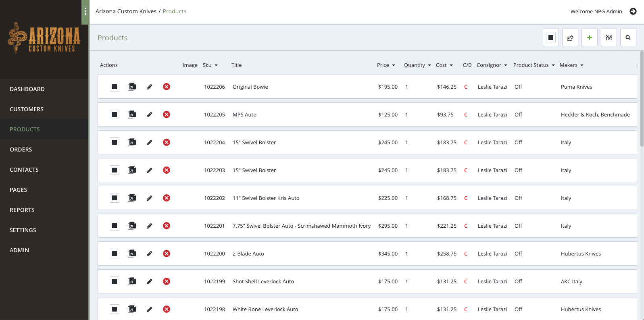
Task: Select checkbox for product 1022202
Action: 115,198
